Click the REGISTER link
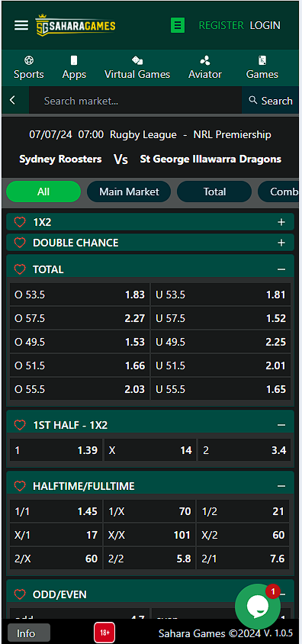Screen dimensions: 302x644 click(221, 25)
